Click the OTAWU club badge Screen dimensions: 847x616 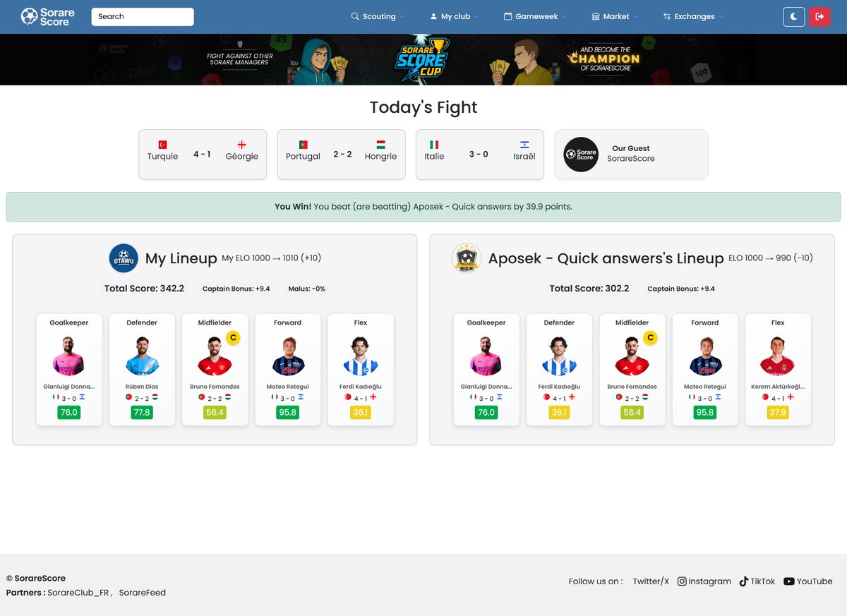(x=124, y=258)
